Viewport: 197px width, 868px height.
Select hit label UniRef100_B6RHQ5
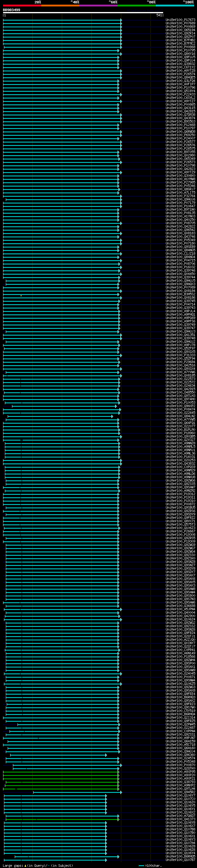(x=180, y=856)
